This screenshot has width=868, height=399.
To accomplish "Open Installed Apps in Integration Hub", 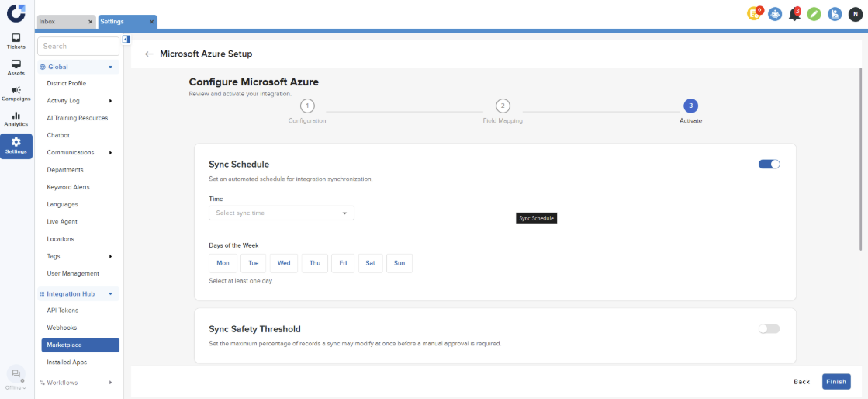I will point(67,363).
